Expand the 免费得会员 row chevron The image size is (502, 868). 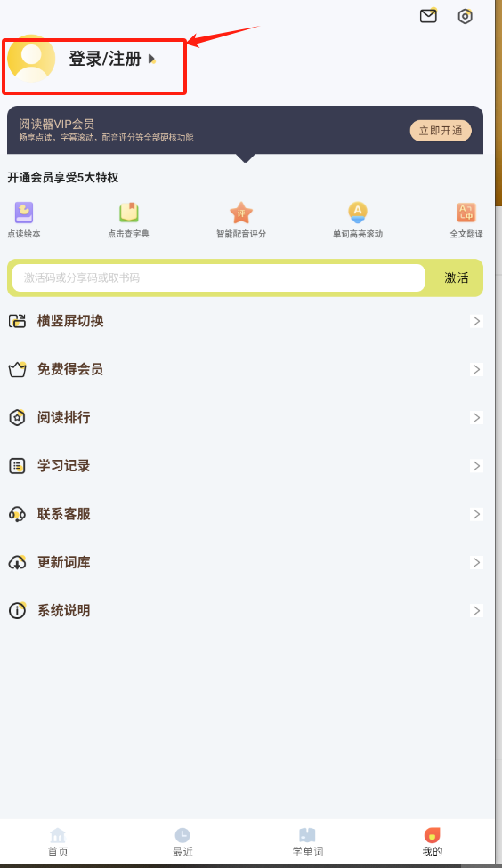(x=476, y=369)
